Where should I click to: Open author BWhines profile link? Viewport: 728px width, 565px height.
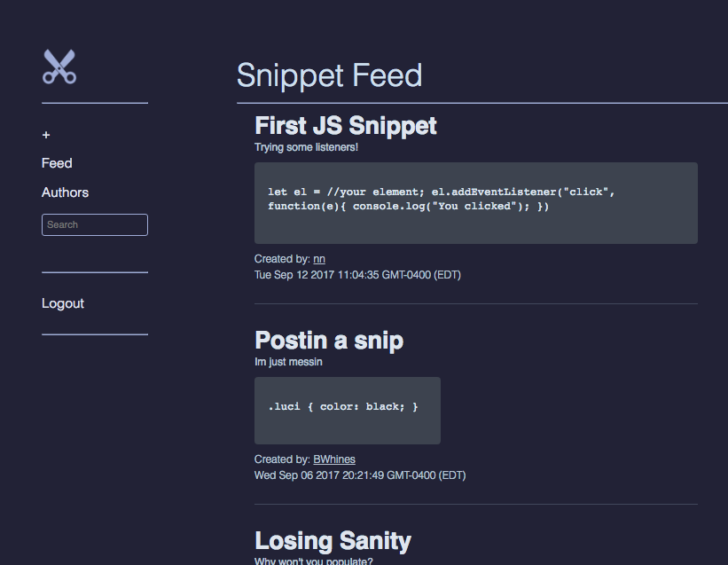(x=334, y=459)
